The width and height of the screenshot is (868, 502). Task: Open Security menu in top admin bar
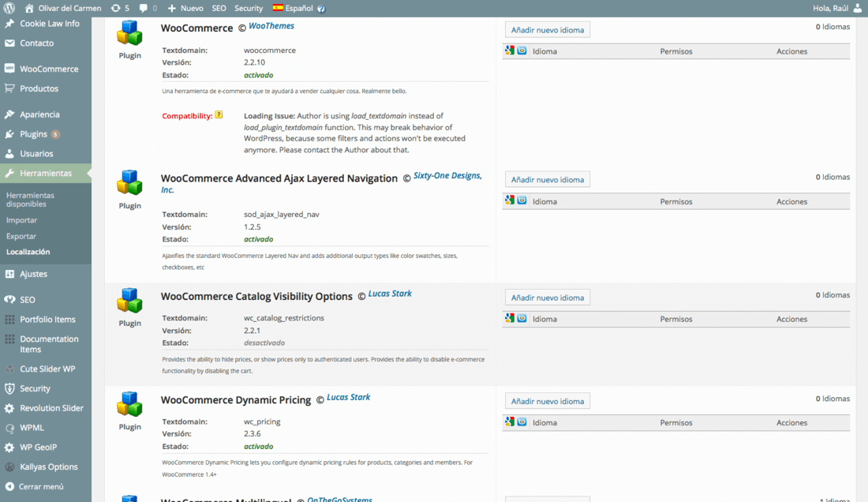pos(249,9)
